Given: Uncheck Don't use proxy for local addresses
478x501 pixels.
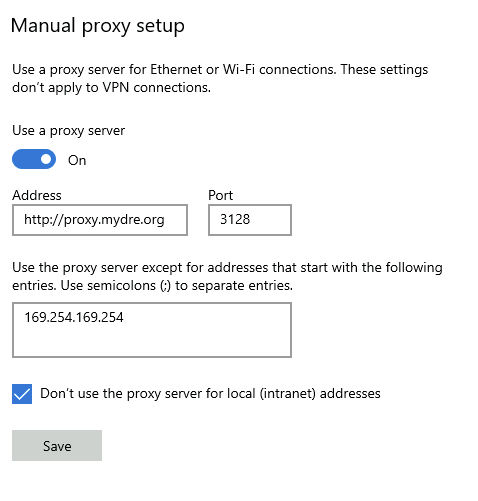Looking at the screenshot, I should click(x=22, y=394).
